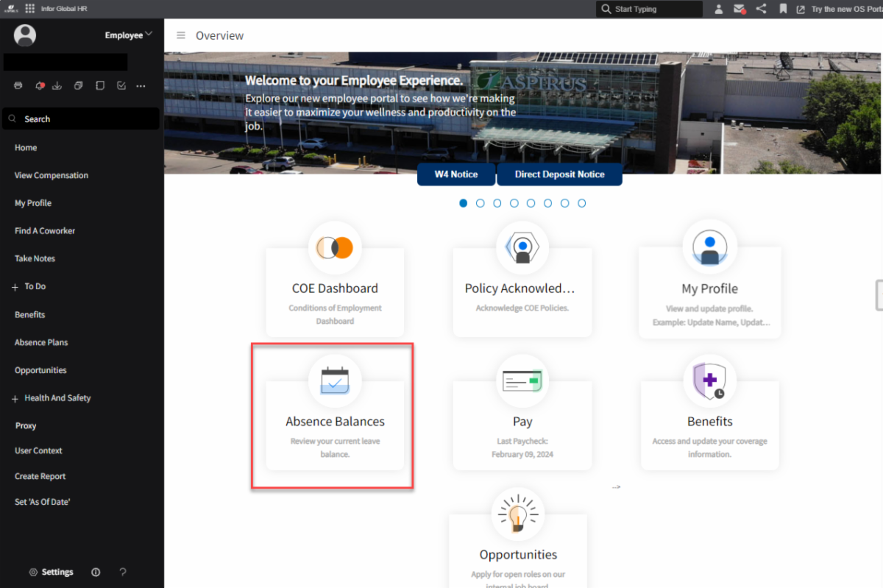The height and width of the screenshot is (588, 883).
Task: Click the W4 Notice button
Action: click(455, 174)
